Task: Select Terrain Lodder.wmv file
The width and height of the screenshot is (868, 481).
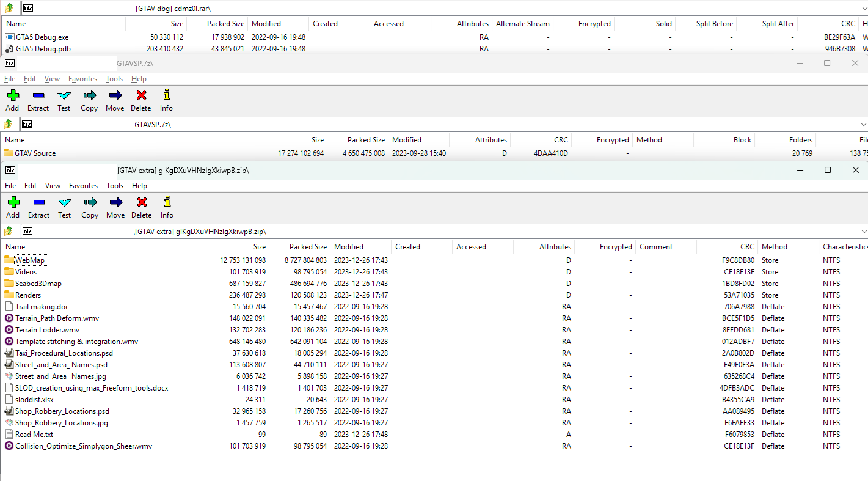Action: (47, 329)
